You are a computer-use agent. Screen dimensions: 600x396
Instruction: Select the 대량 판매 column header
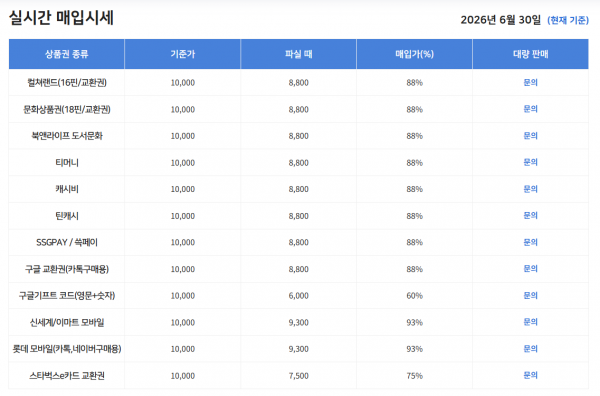coord(530,54)
